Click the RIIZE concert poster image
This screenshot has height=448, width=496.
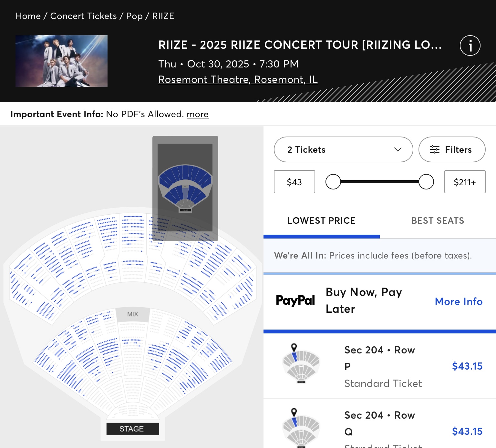(x=61, y=61)
